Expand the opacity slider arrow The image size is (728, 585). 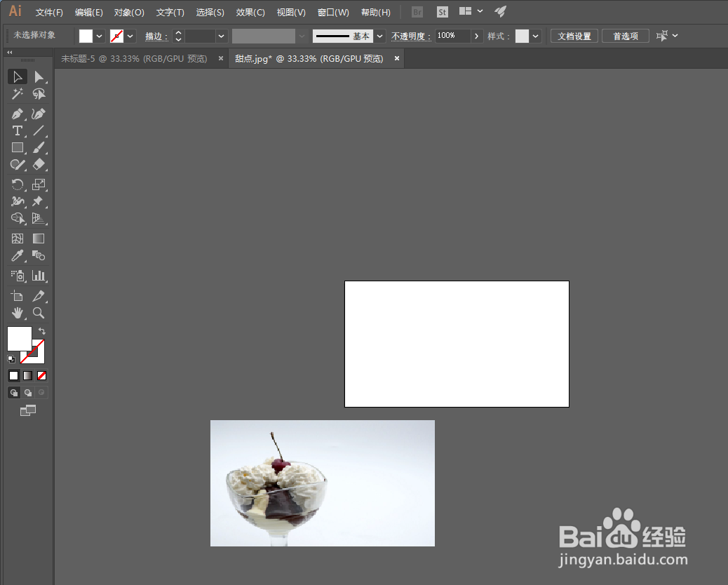pyautogui.click(x=476, y=36)
